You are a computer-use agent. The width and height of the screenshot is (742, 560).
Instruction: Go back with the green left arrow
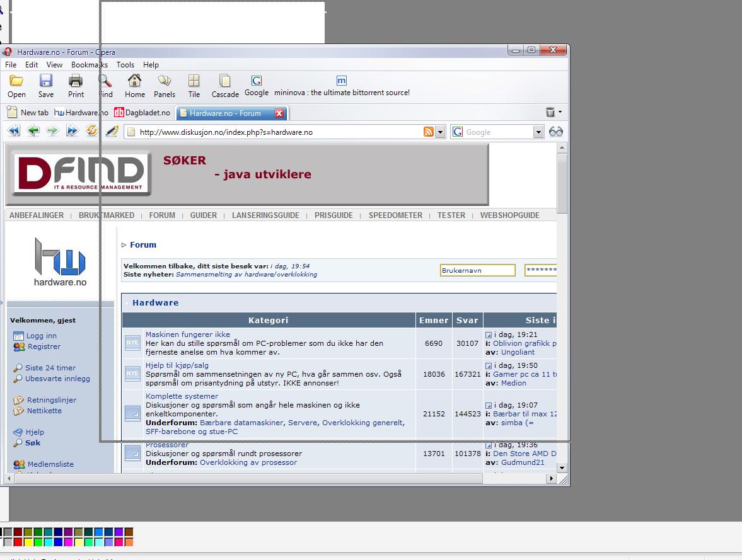[33, 130]
